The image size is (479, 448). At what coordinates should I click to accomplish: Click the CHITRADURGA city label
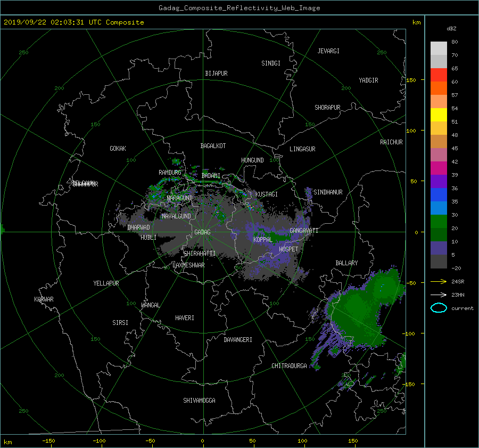click(x=289, y=366)
